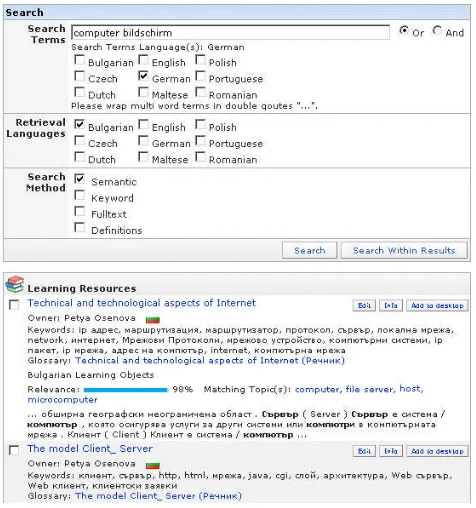The image size is (476, 508).
Task: Check Romanian in Search Terms Languages
Action: (200, 92)
